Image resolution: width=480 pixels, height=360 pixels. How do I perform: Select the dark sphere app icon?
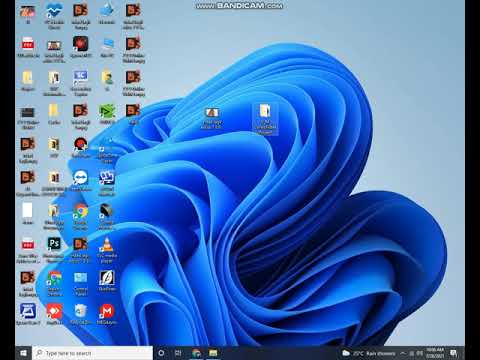point(107,211)
